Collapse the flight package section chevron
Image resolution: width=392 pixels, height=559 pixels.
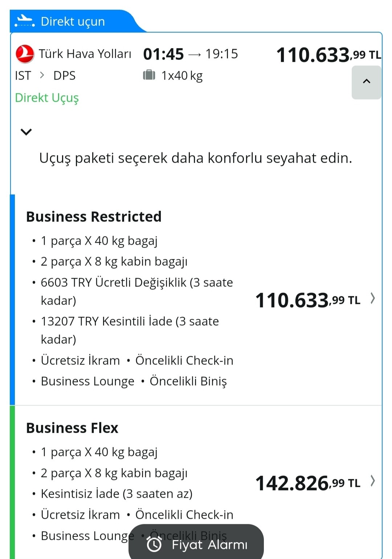26,132
